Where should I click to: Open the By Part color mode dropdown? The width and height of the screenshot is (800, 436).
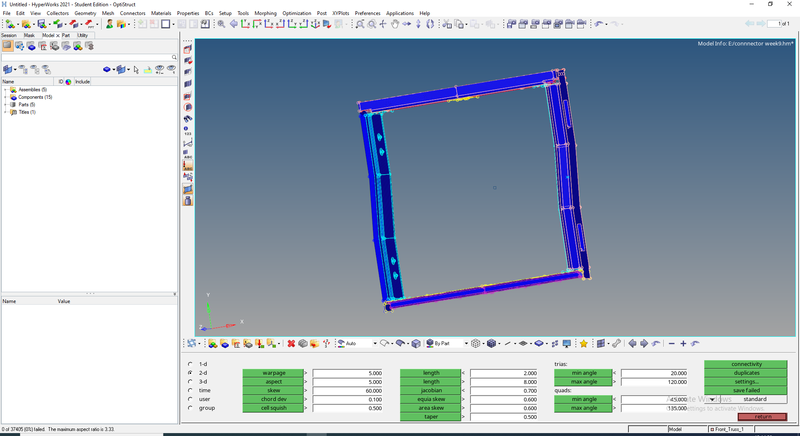(x=466, y=344)
